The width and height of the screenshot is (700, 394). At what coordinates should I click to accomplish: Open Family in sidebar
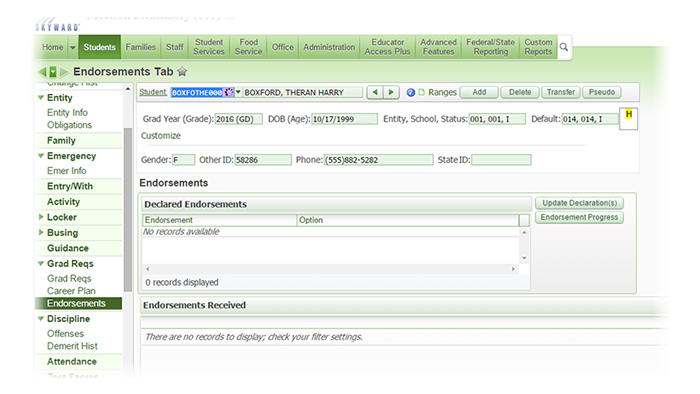[x=61, y=141]
